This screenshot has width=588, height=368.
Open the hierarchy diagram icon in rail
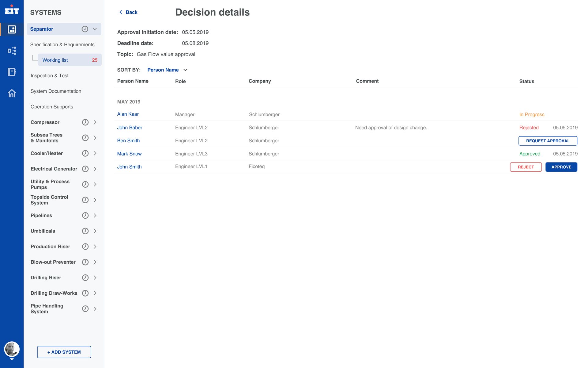pos(12,51)
